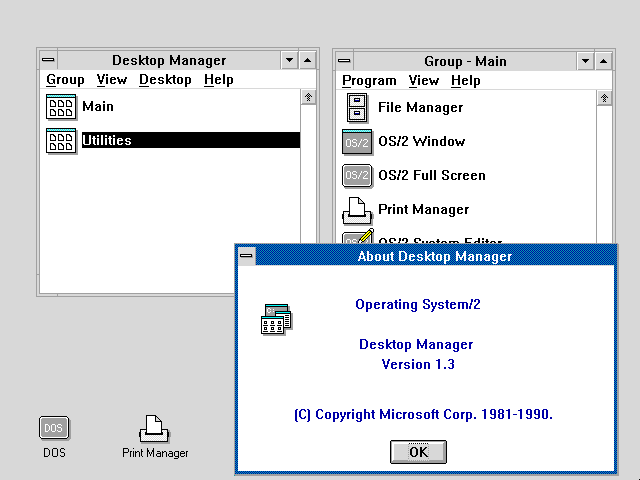The image size is (640, 480).
Task: Select the File Manager label
Action: click(420, 107)
